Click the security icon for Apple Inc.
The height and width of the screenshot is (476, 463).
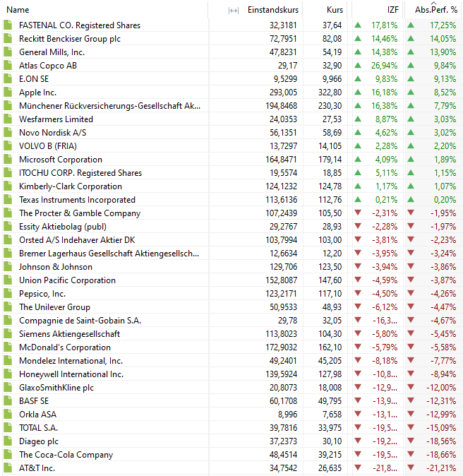[x=8, y=92]
